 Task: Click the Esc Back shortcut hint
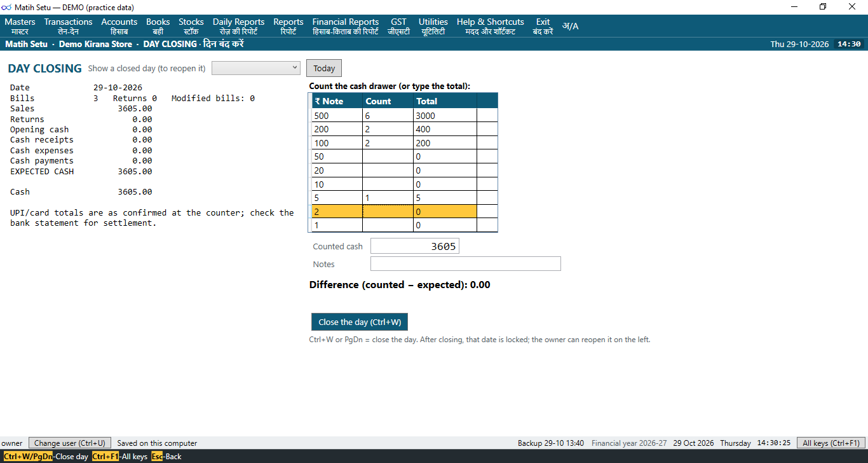pyautogui.click(x=166, y=457)
